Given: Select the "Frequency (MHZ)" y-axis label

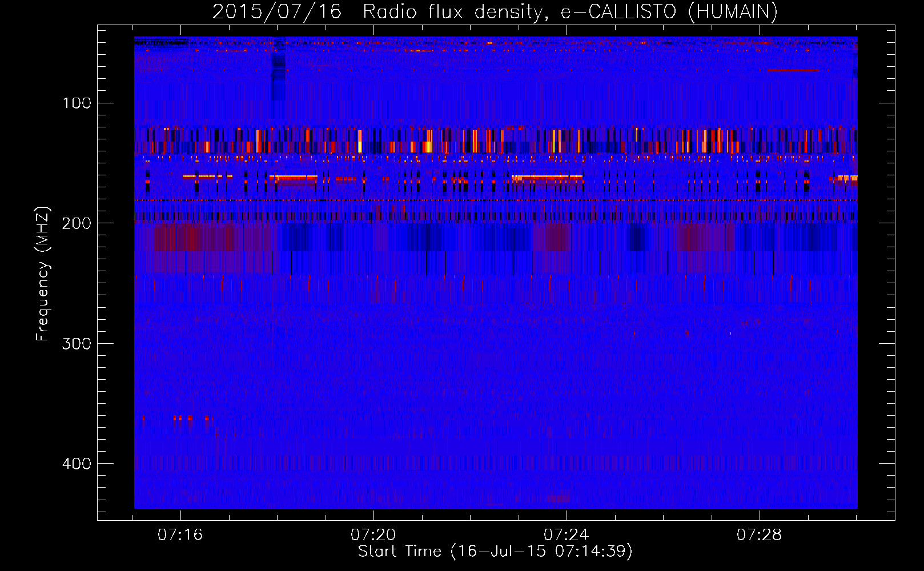Looking at the screenshot, I should pos(43,274).
